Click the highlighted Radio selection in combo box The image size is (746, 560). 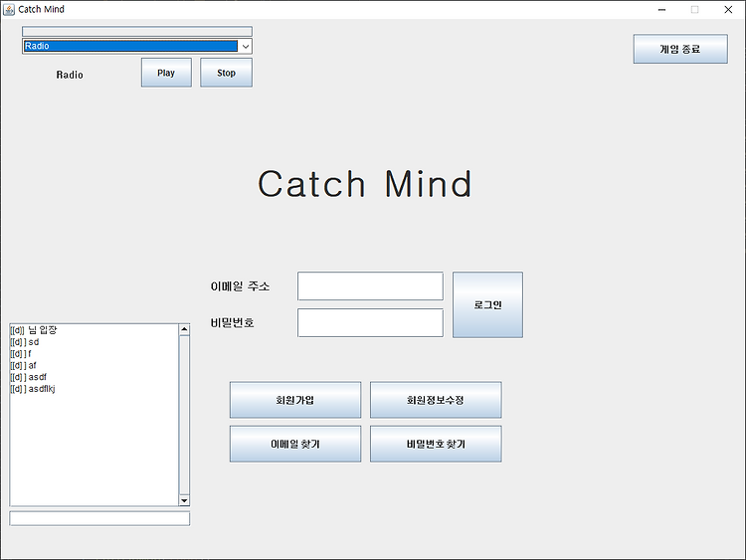[130, 46]
